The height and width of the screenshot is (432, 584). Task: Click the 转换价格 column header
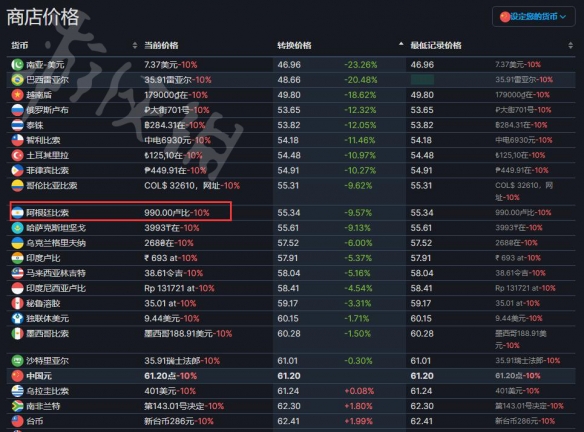294,45
